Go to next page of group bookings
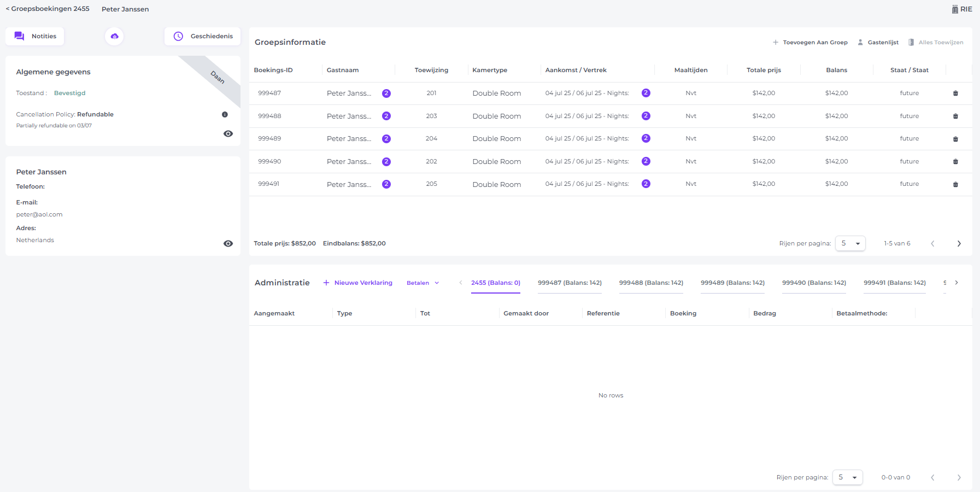Screen dimensions: 980x492 pyautogui.click(x=959, y=244)
